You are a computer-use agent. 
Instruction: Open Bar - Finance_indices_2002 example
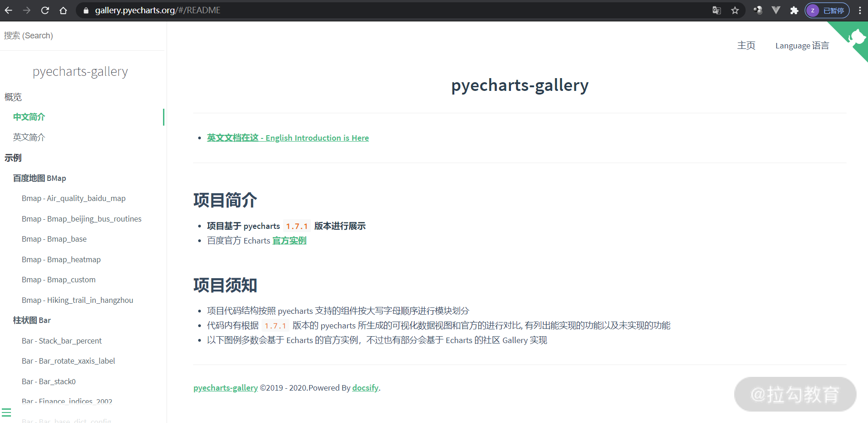pyautogui.click(x=67, y=402)
